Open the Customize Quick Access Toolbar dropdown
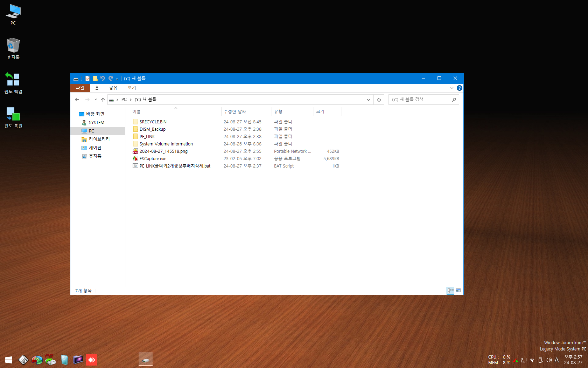The image size is (588, 368). (x=117, y=79)
